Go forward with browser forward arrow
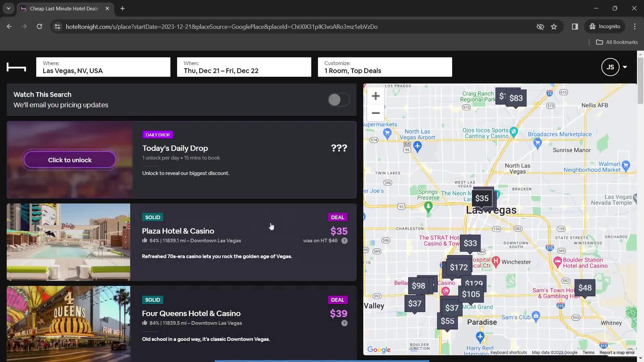This screenshot has width=644, height=362. pos(24,26)
